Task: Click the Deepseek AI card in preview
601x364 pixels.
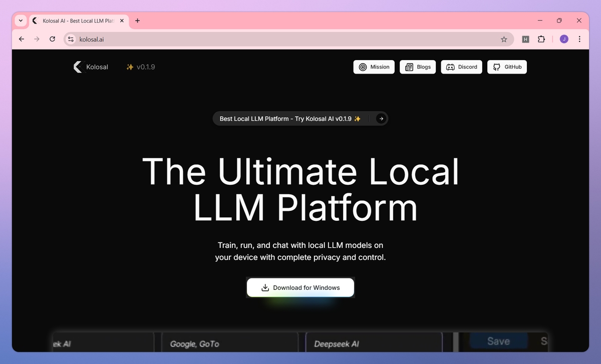Action: [374, 342]
